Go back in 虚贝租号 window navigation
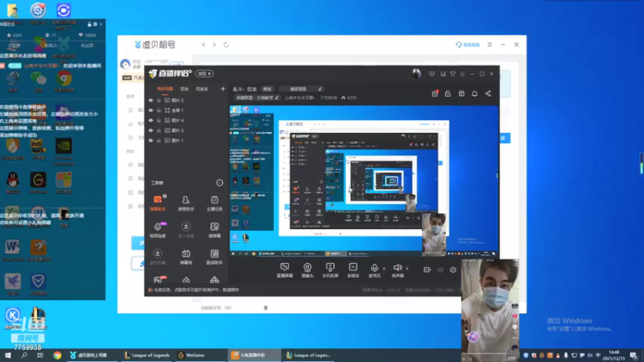644x362 pixels. click(204, 44)
